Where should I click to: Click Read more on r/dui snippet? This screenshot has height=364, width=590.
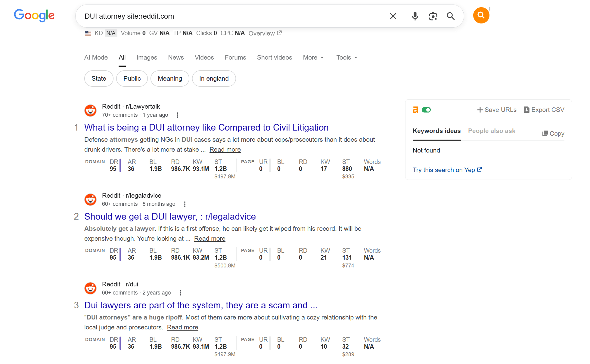pyautogui.click(x=183, y=327)
